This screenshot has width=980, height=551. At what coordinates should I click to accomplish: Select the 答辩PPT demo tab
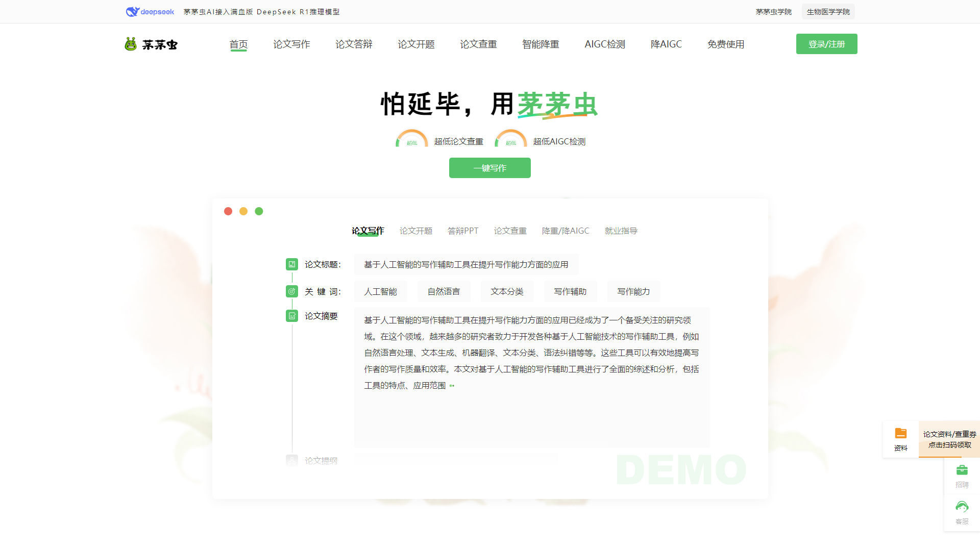point(462,231)
